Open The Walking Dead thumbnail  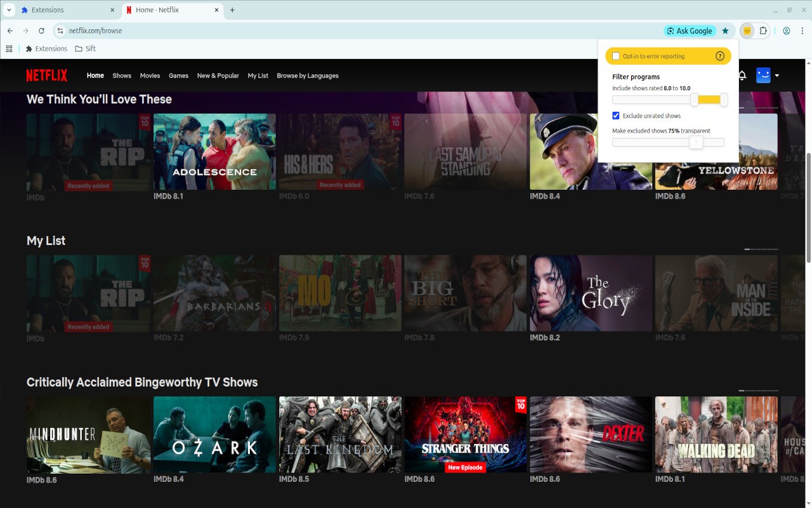tap(716, 435)
